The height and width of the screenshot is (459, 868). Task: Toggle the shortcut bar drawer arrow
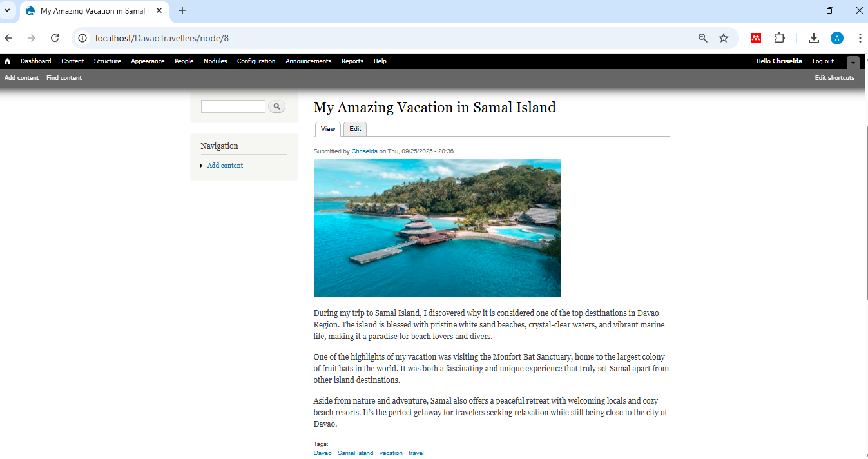tap(853, 63)
